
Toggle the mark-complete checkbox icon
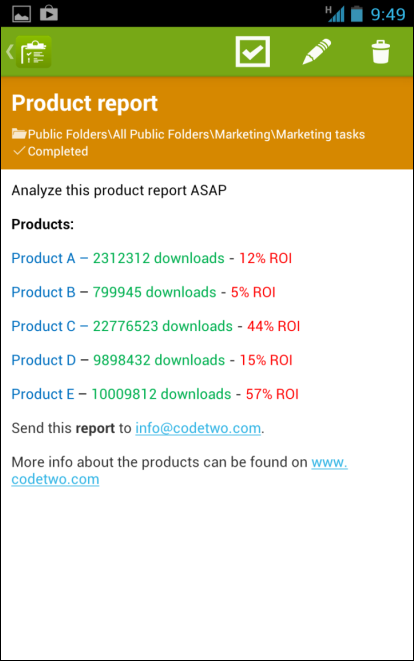coord(253,51)
